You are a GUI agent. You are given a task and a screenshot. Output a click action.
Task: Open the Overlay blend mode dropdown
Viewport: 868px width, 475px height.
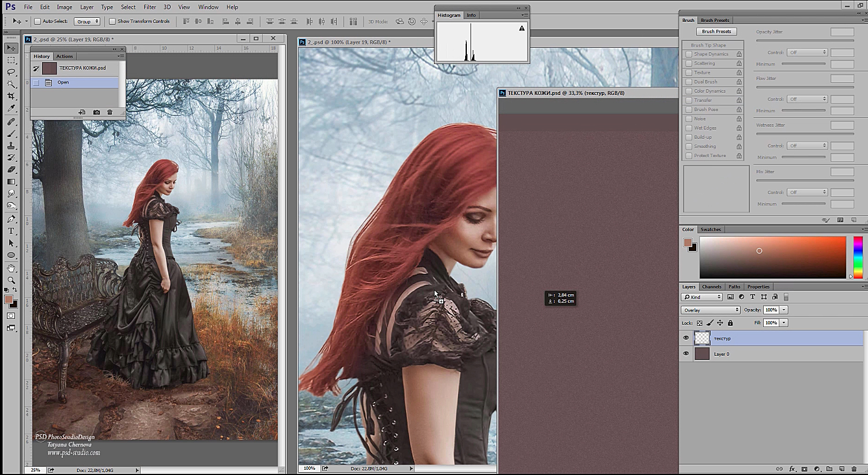tap(711, 310)
